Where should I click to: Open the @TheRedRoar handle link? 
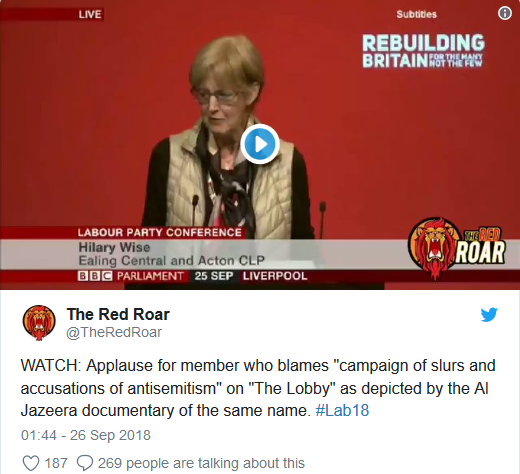tap(114, 332)
